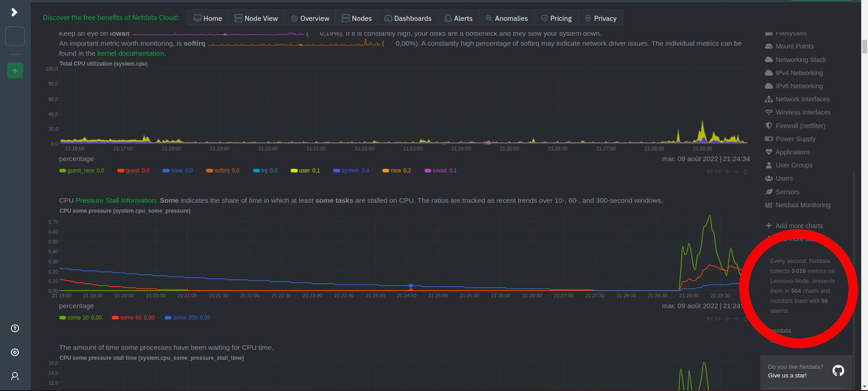Click the Mount Points drive icon

pyautogui.click(x=768, y=46)
